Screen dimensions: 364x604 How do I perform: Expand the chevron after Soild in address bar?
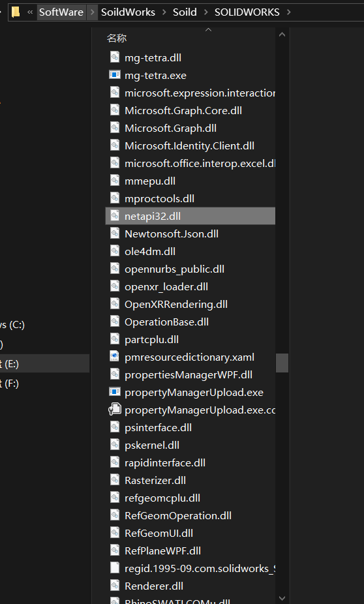[x=205, y=12]
